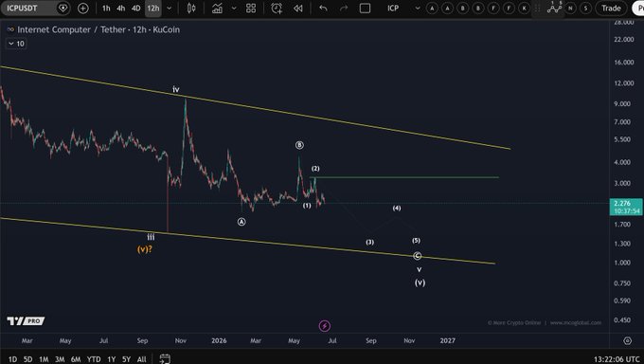Expand the dropdown next to ICP layout
This screenshot has width=644, height=364.
[418, 9]
